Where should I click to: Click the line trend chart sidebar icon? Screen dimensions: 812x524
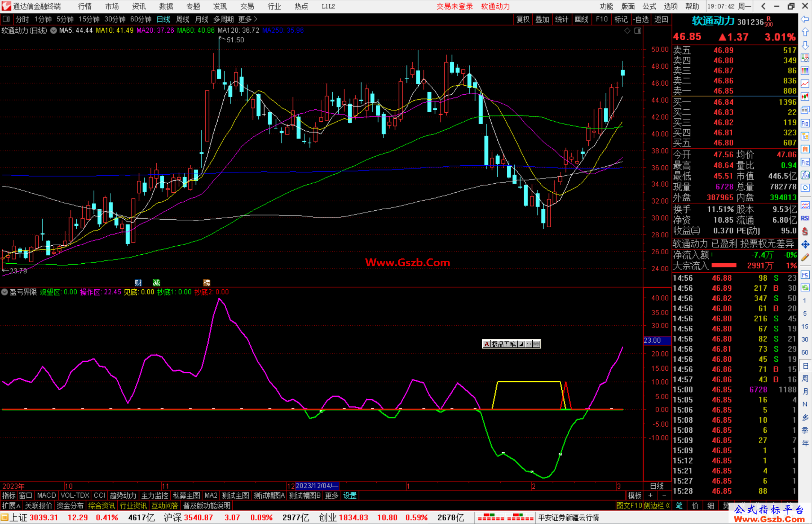point(805,84)
